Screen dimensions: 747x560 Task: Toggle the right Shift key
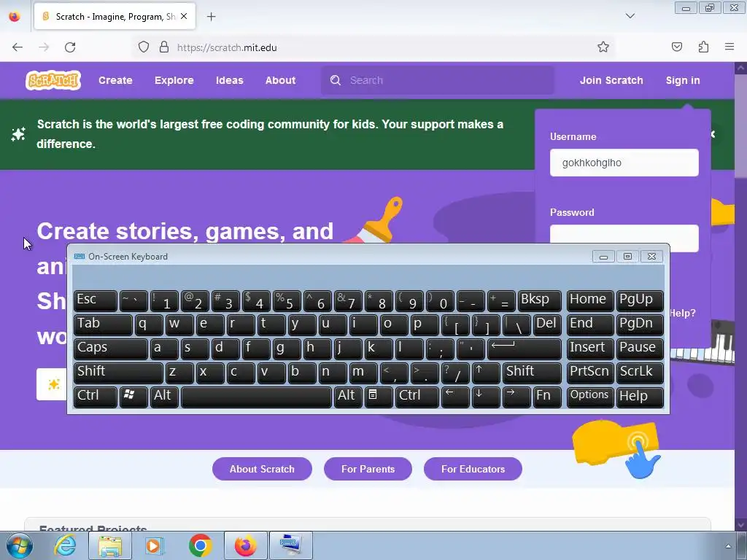point(532,373)
